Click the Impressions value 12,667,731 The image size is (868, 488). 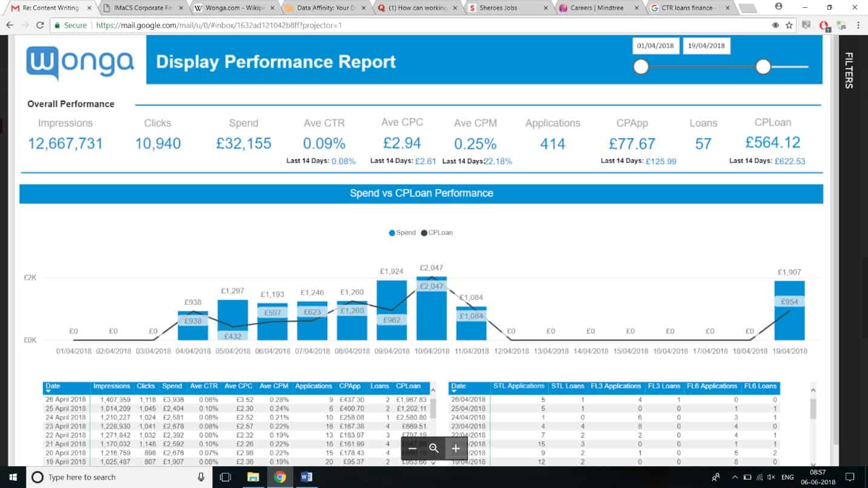click(x=65, y=144)
